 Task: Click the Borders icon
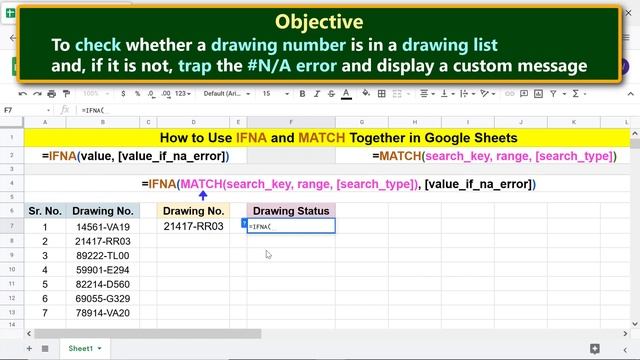382,94
